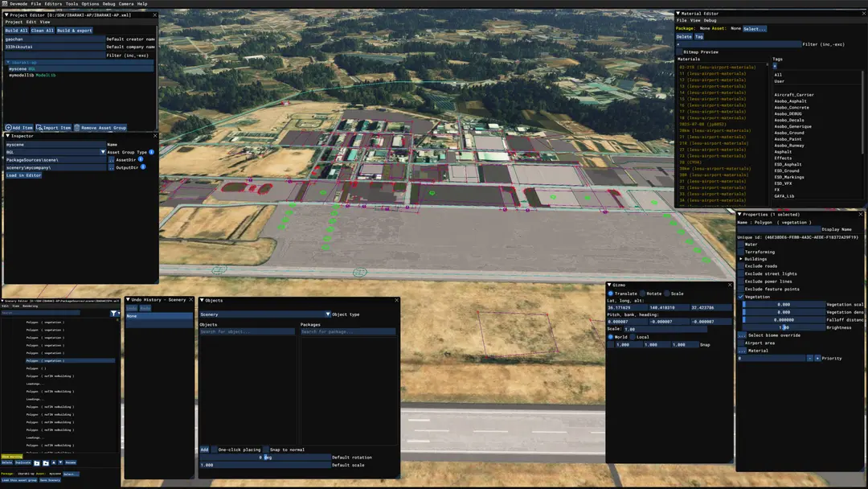Browse for AssetDir with the dots button

pyautogui.click(x=111, y=159)
